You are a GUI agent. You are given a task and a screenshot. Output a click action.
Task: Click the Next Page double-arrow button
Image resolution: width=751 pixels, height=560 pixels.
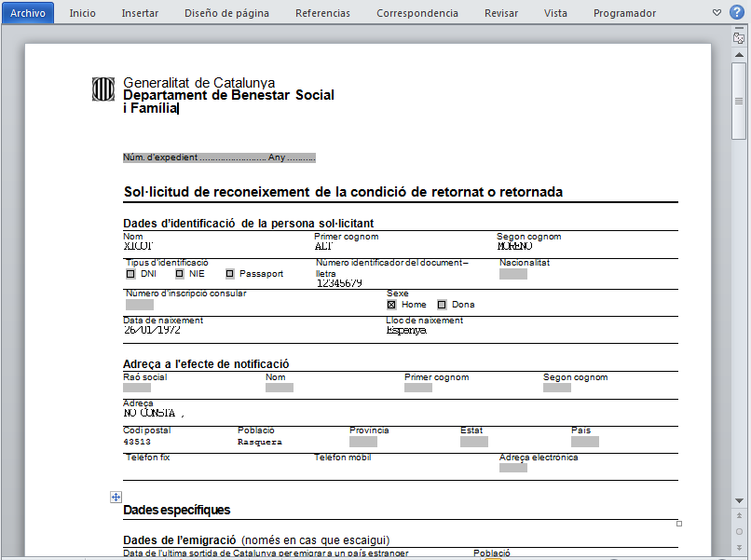(739, 547)
